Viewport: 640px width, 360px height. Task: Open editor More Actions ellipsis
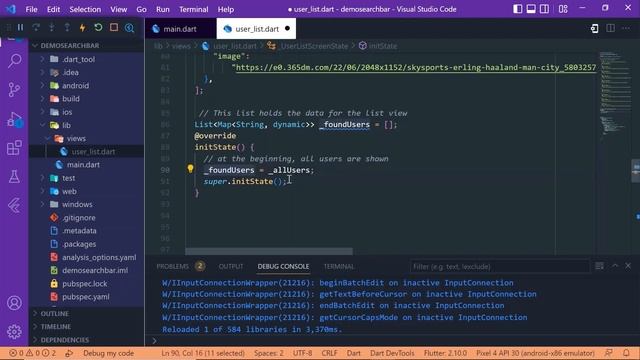pos(626,28)
